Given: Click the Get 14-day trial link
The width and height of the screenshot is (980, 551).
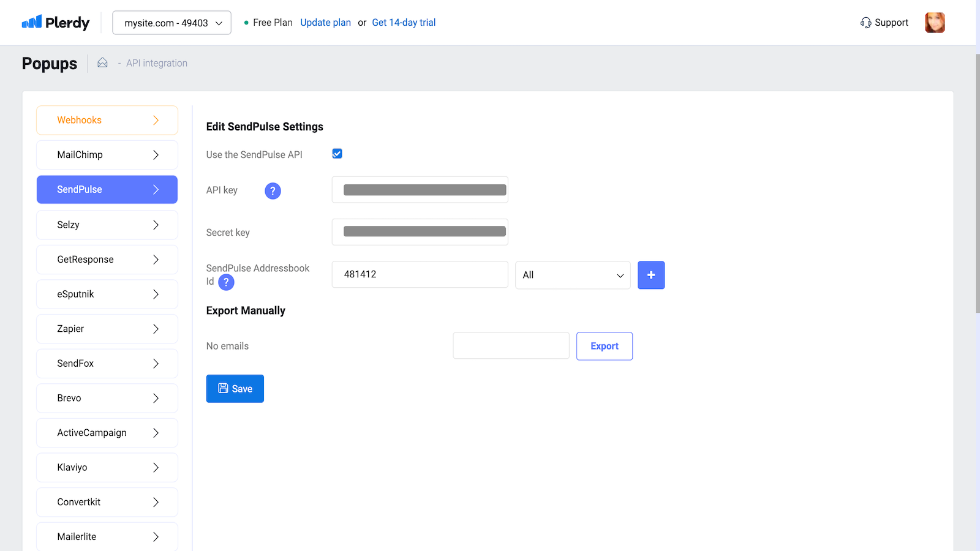Looking at the screenshot, I should [x=404, y=23].
